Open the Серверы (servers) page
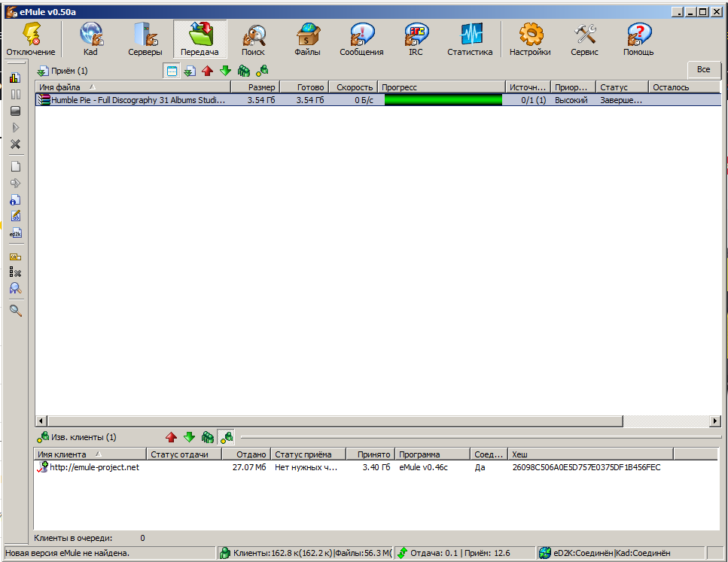Viewport: 728px width, 562px height. click(145, 39)
